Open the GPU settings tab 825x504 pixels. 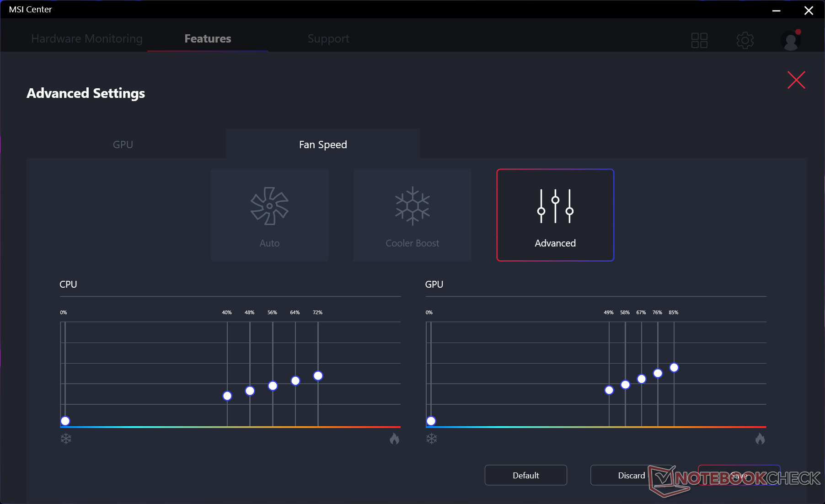point(123,145)
